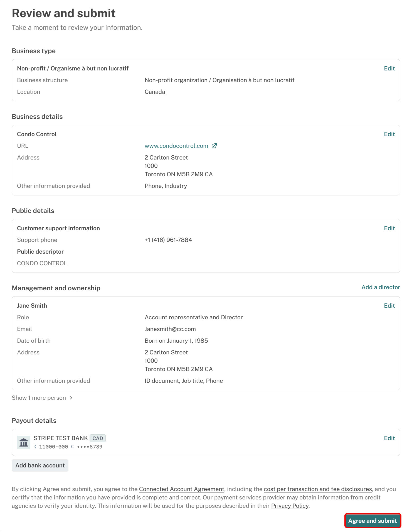Open the Connected Account Agreement link
Screen dimensions: 412x532
(x=182, y=489)
